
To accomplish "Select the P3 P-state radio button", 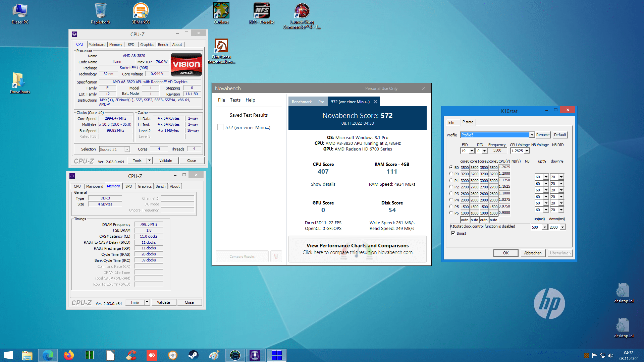I will [451, 193].
